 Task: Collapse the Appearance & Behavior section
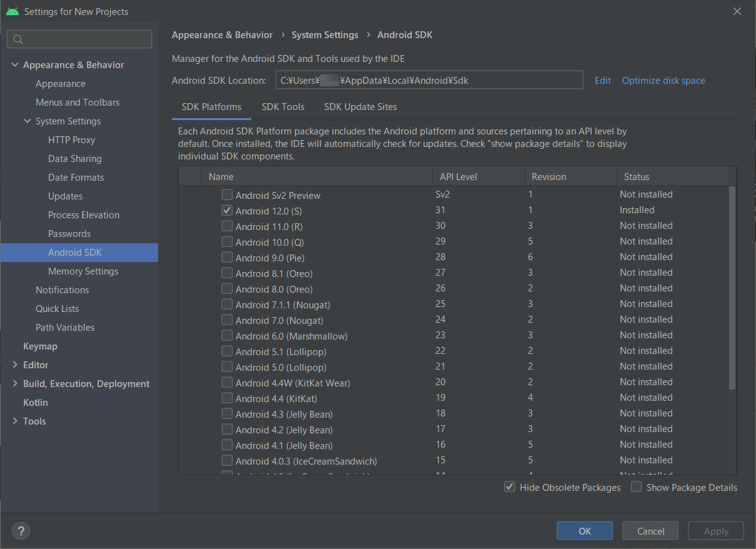pos(15,65)
